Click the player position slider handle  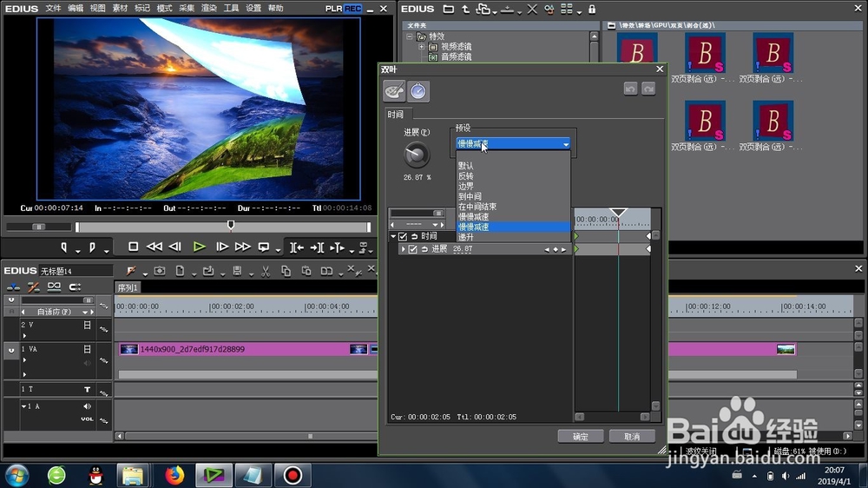(x=231, y=225)
